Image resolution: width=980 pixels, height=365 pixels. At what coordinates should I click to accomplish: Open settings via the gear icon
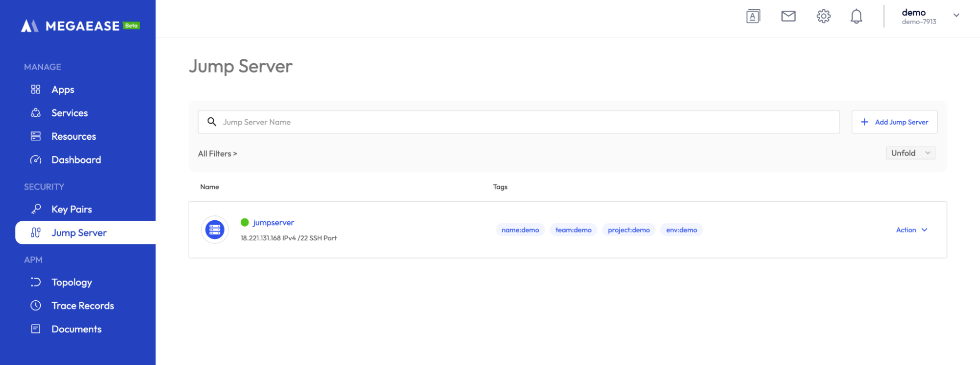[824, 16]
